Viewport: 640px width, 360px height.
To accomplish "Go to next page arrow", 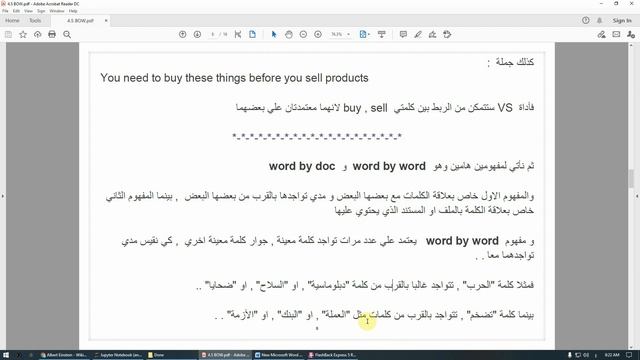I will tap(197, 35).
